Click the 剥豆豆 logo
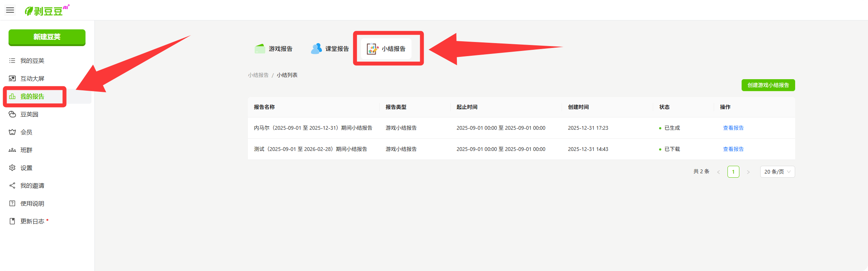The image size is (868, 271). click(x=47, y=10)
